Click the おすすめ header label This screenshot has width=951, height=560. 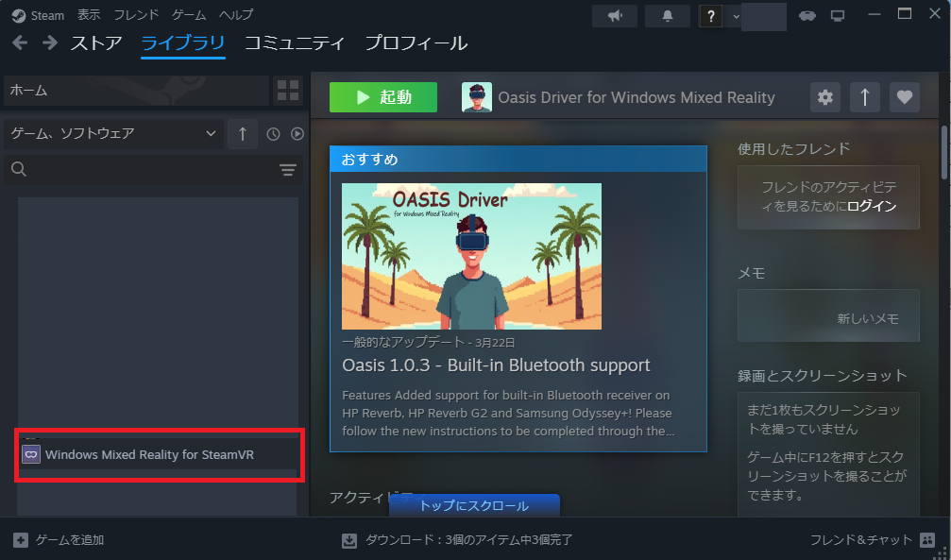click(x=370, y=159)
